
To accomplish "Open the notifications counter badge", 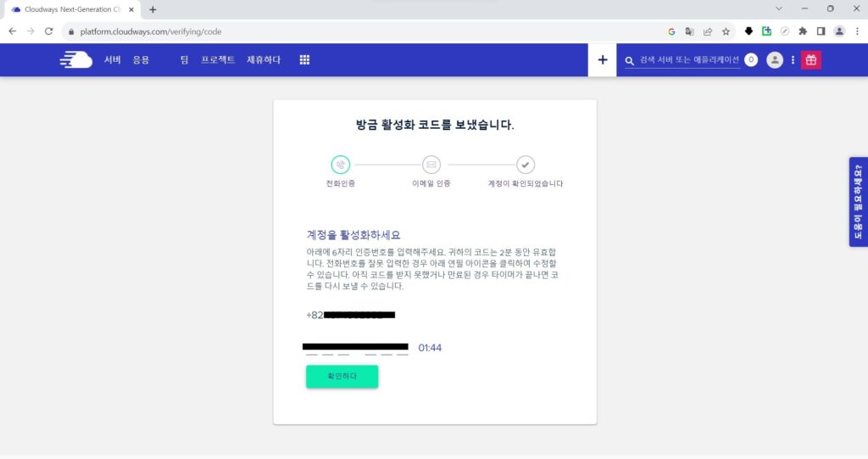I will point(751,60).
